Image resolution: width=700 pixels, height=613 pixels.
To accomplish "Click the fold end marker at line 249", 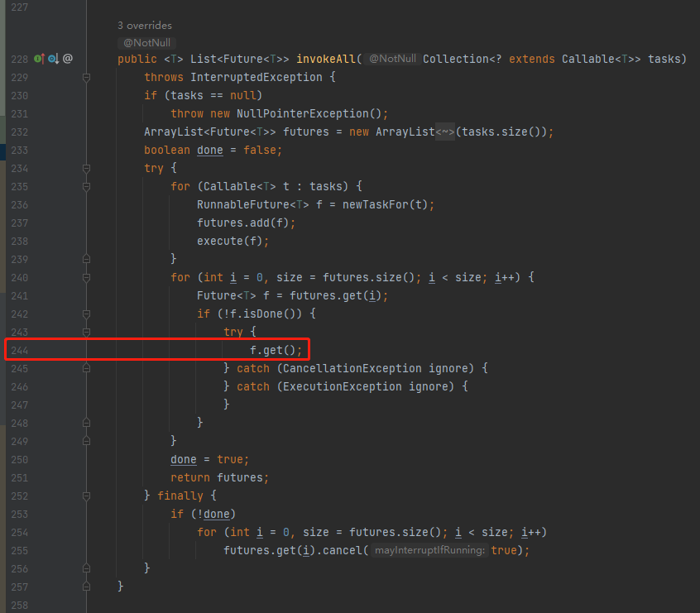I will click(87, 441).
